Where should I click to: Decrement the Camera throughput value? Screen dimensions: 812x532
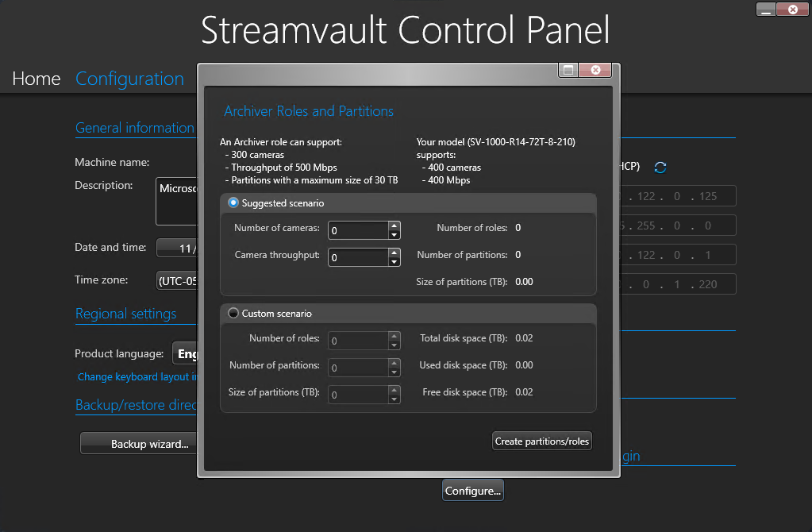click(x=394, y=260)
